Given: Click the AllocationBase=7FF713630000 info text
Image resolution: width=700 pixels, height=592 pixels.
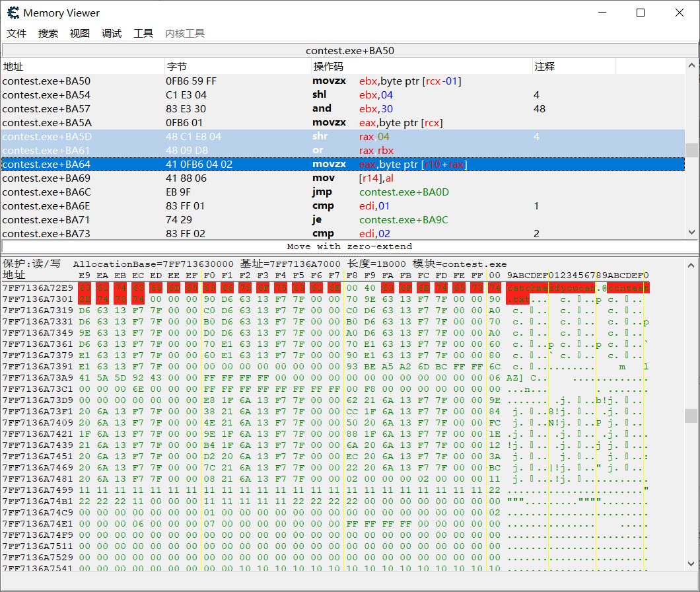Looking at the screenshot, I should pyautogui.click(x=153, y=264).
